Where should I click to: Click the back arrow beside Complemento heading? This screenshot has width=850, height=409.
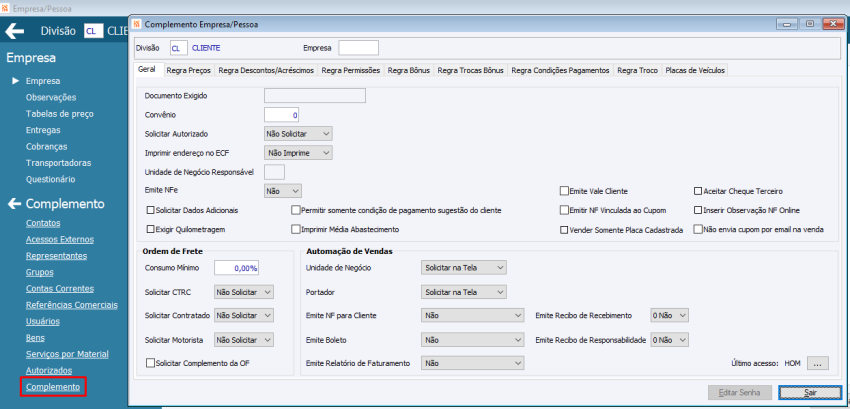(x=15, y=204)
